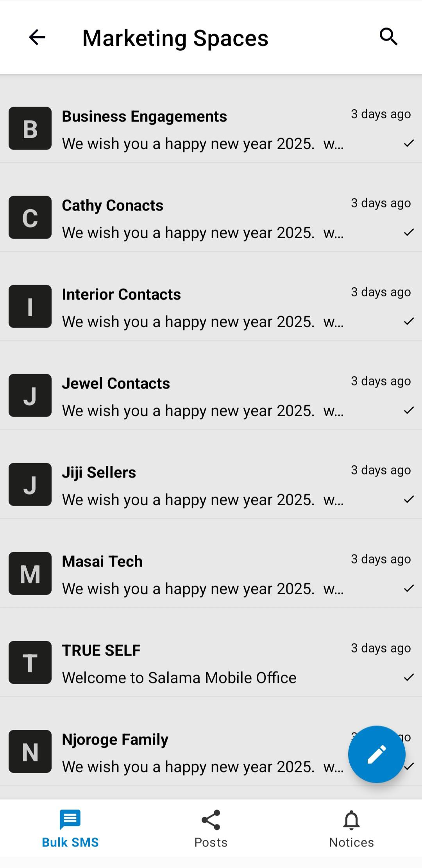Open search with the magnifier icon
This screenshot has height=868, width=422.
pyautogui.click(x=388, y=37)
